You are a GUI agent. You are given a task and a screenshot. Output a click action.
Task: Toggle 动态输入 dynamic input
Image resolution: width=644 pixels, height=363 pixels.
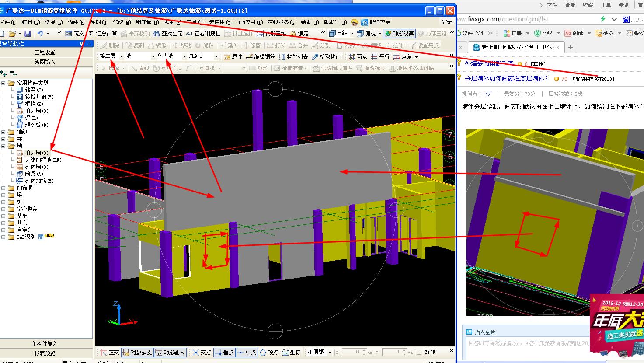pyautogui.click(x=170, y=352)
